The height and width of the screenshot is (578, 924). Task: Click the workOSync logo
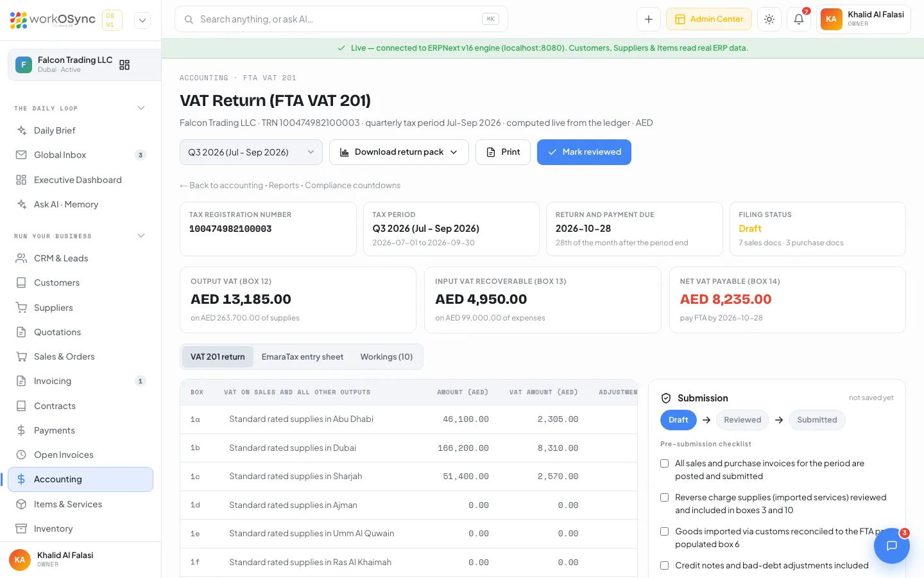tap(53, 20)
